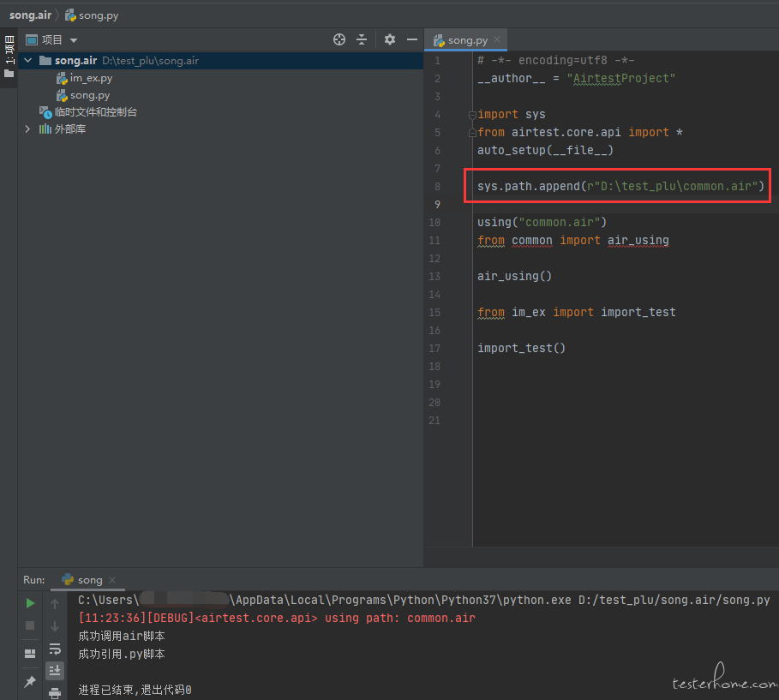Click the sys.path.append code on line 8

click(x=620, y=186)
